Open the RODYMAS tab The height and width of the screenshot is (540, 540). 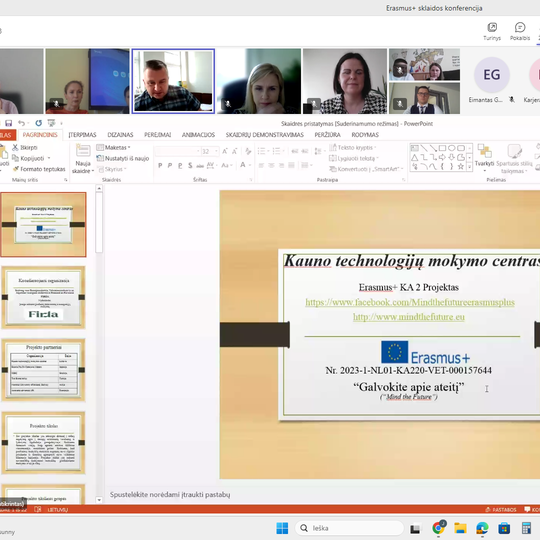tap(365, 135)
